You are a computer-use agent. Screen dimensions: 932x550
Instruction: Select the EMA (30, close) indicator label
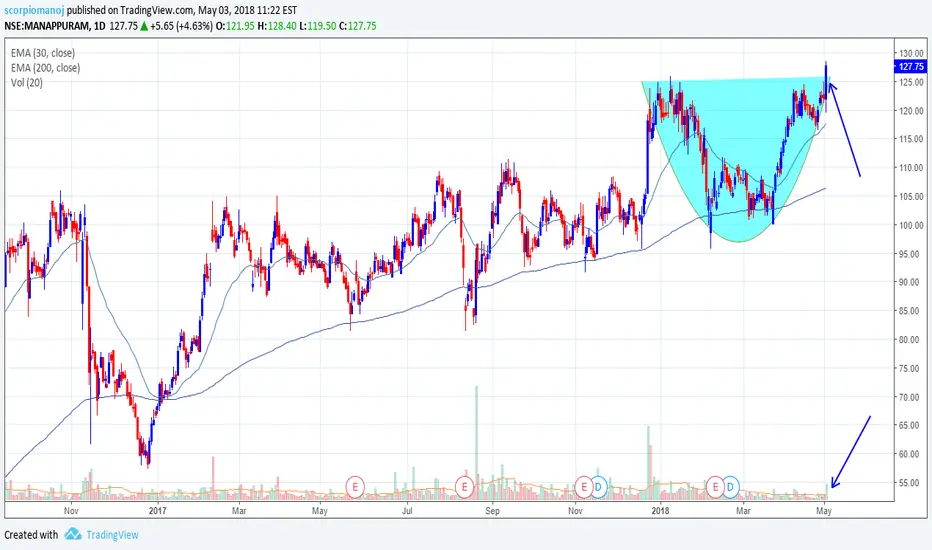(43, 53)
